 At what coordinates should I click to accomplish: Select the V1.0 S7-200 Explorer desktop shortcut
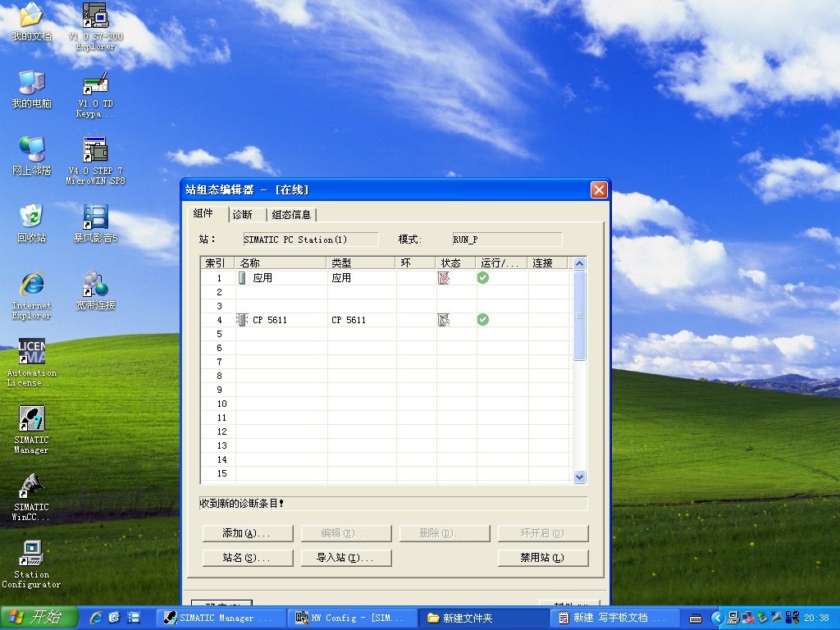(x=95, y=27)
